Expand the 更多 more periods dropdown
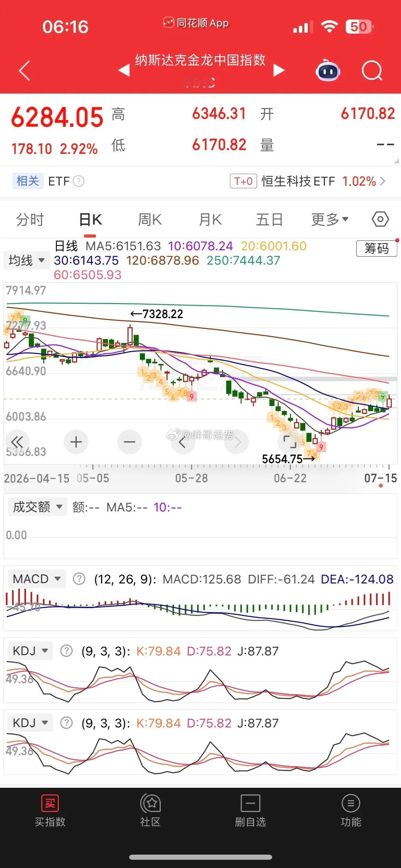 point(330,219)
